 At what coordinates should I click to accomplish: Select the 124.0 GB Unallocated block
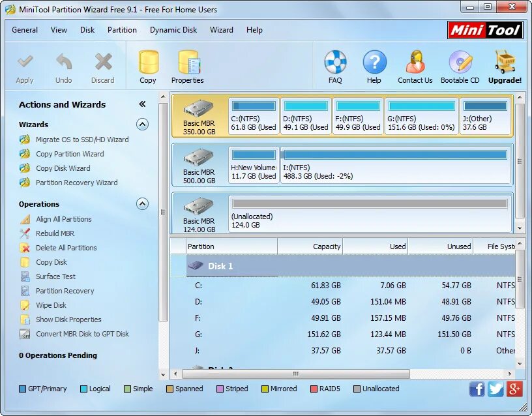click(370, 214)
